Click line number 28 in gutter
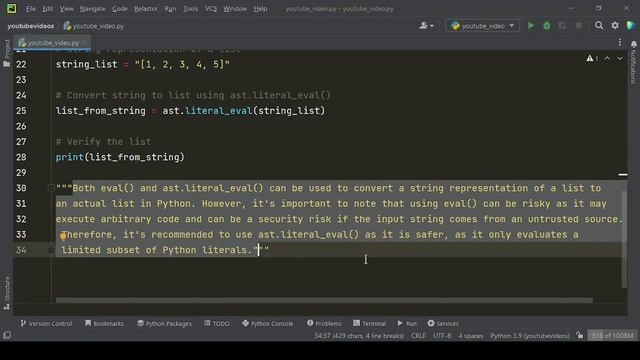The image size is (640, 360). (21, 157)
